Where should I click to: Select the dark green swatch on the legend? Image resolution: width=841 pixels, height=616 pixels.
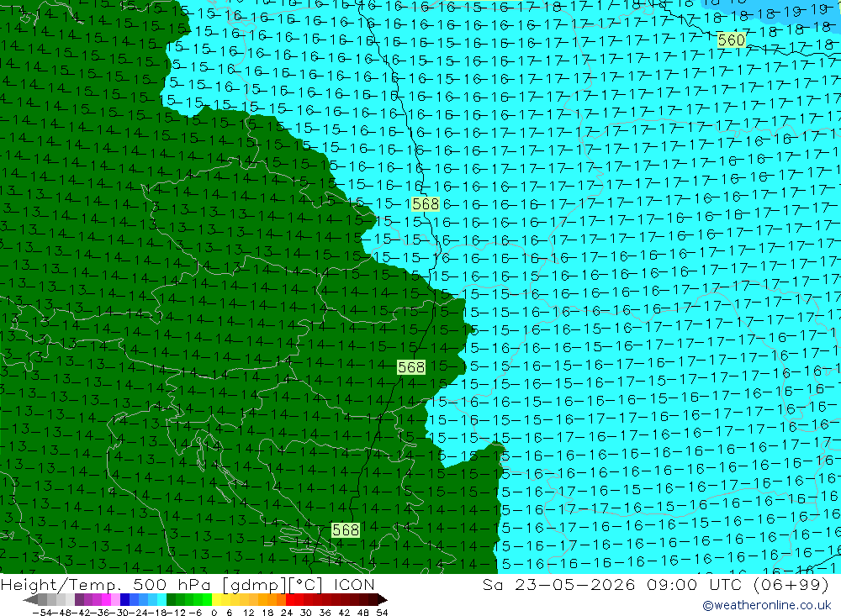click(171, 600)
